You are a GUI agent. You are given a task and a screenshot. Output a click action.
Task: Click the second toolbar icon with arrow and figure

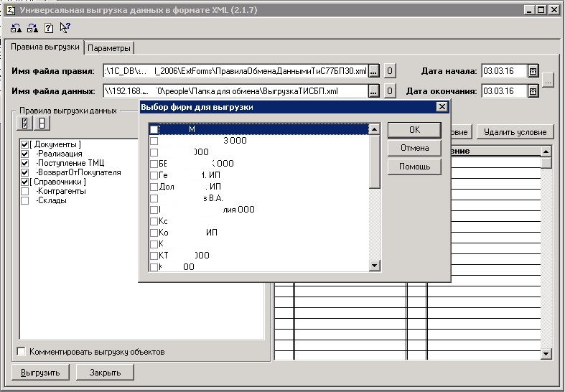point(32,28)
